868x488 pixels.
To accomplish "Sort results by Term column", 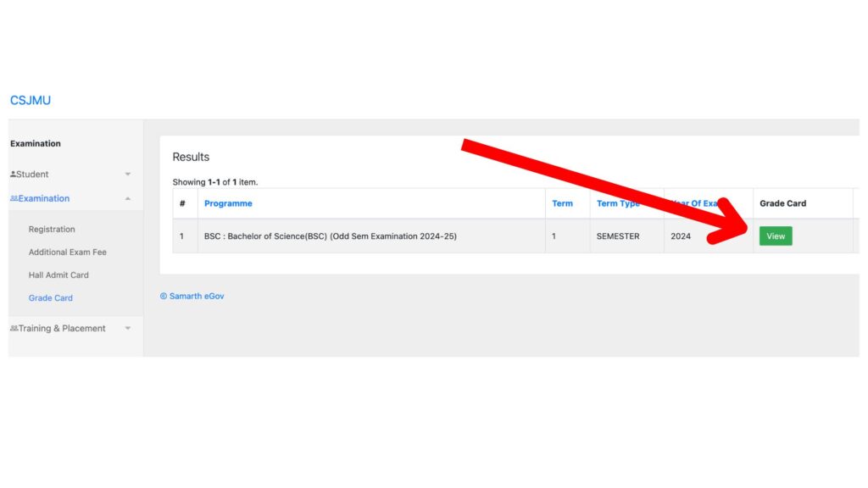I will [x=562, y=203].
